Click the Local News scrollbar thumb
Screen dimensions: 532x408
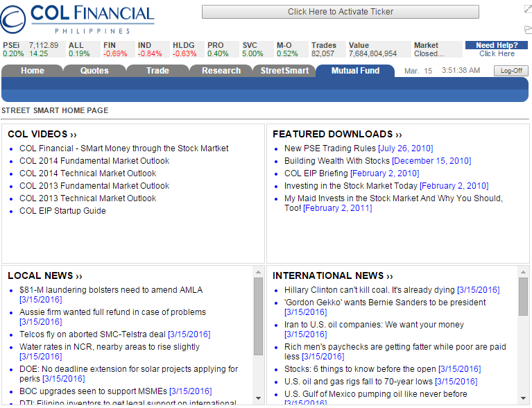coord(258,316)
